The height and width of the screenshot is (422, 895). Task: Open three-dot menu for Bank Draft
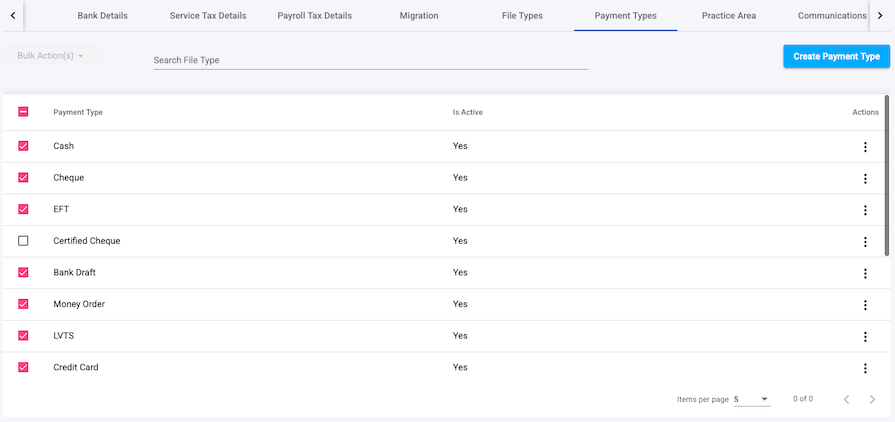point(865,273)
